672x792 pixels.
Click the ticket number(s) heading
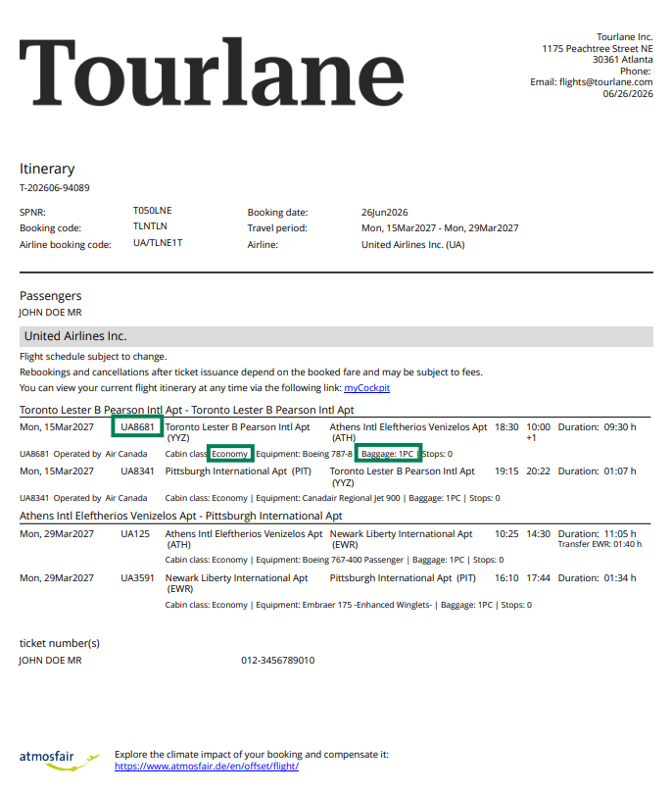[x=60, y=643]
